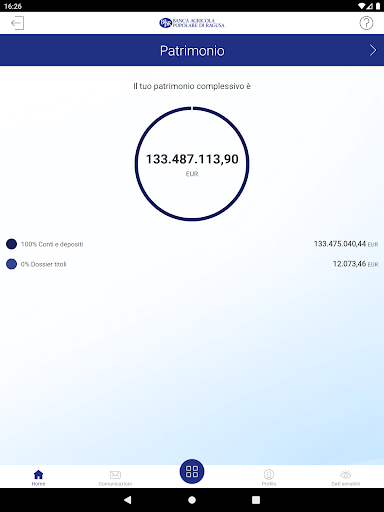Tap the Android back navigation triangle
The image size is (384, 512).
click(128, 500)
